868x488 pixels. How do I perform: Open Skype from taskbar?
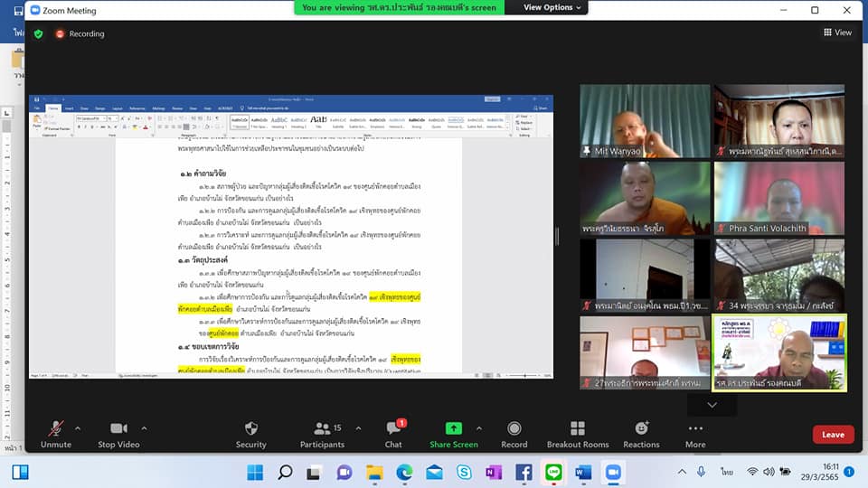pos(464,473)
